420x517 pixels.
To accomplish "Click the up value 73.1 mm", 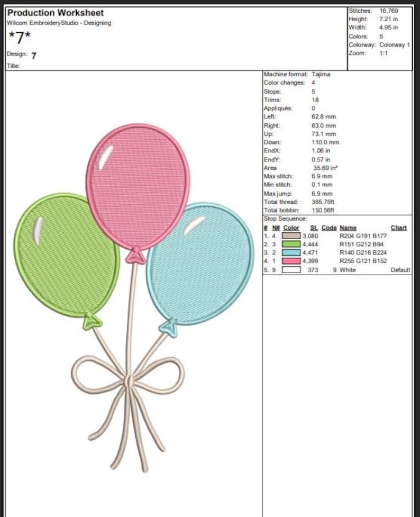I will click(324, 134).
